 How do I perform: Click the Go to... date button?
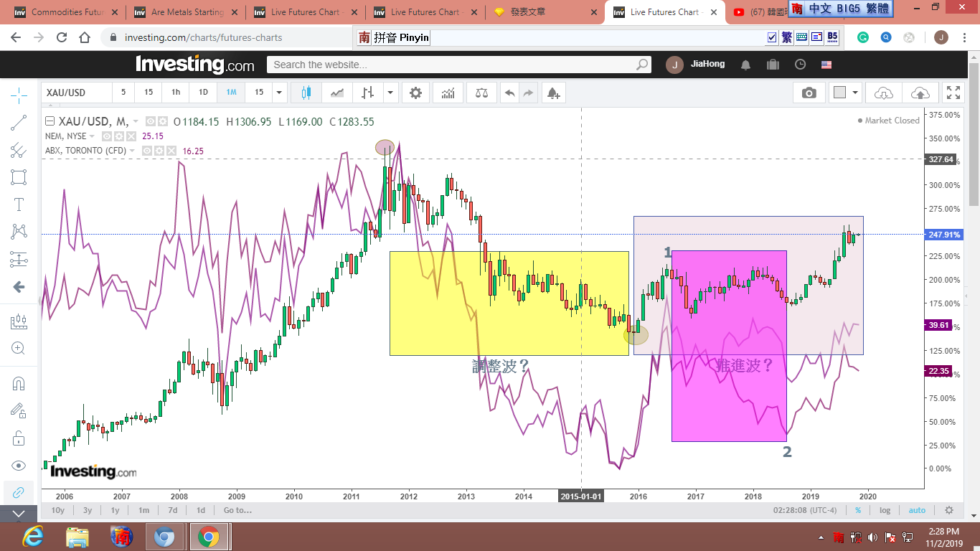coord(237,510)
